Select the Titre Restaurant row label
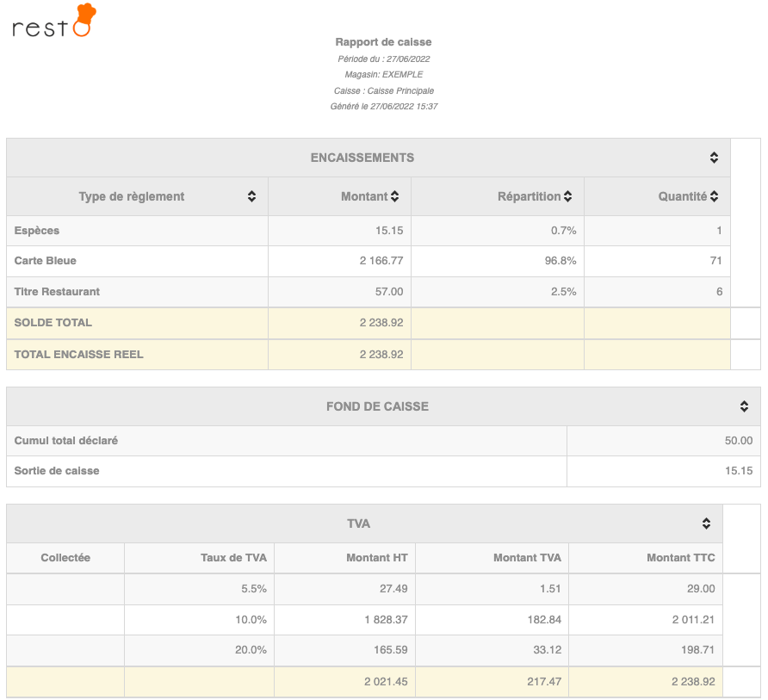The image size is (768, 700). 57,292
